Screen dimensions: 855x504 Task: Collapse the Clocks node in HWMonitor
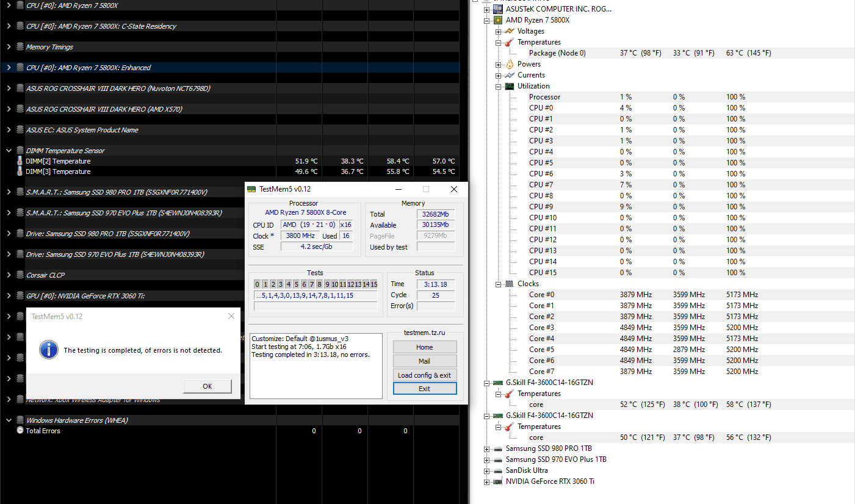click(499, 284)
